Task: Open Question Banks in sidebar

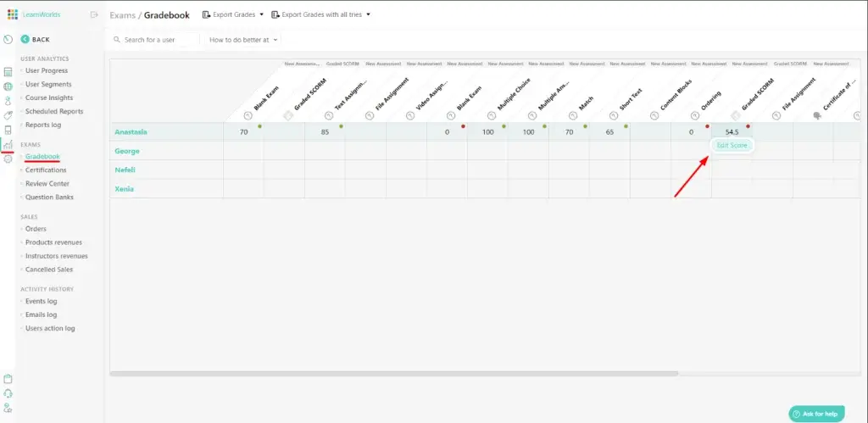Action: [49, 198]
